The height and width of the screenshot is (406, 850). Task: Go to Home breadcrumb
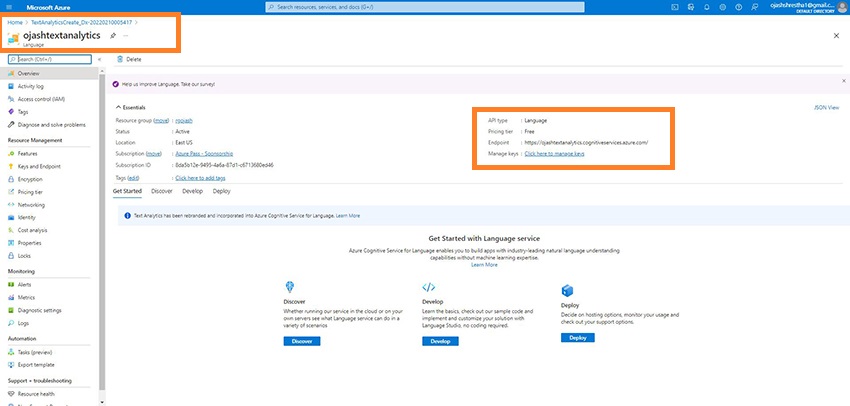[x=15, y=23]
